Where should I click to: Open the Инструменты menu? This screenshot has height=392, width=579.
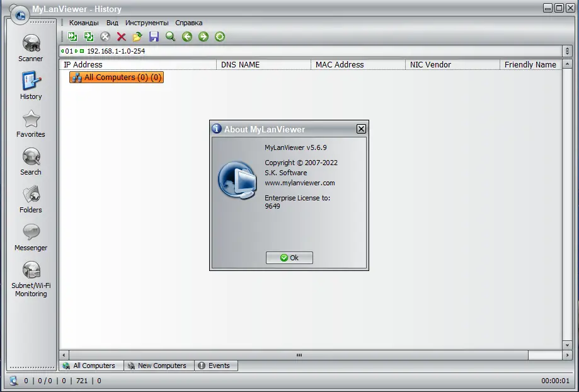147,23
